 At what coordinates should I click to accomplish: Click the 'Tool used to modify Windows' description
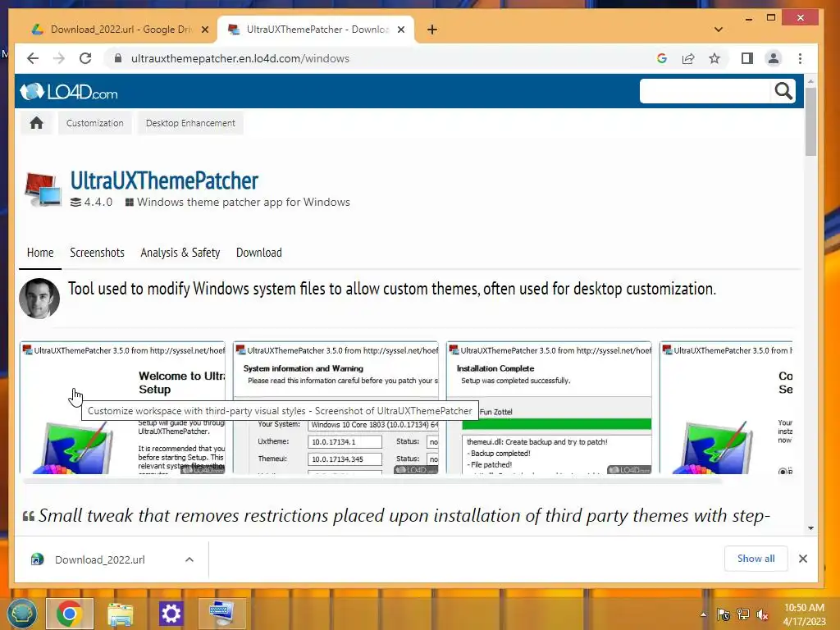[391, 289]
